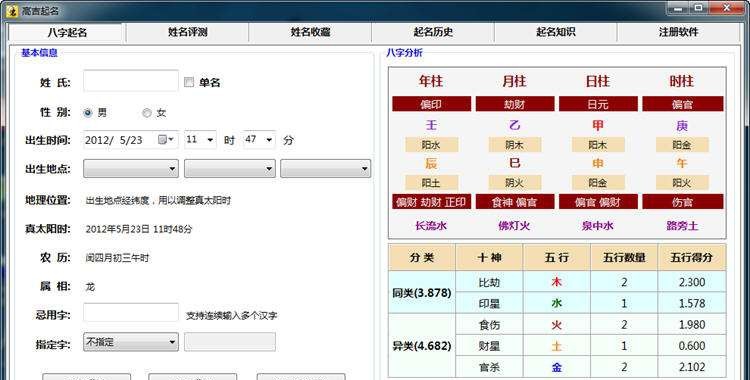Select the 同类(3.878) category cell

pos(422,292)
